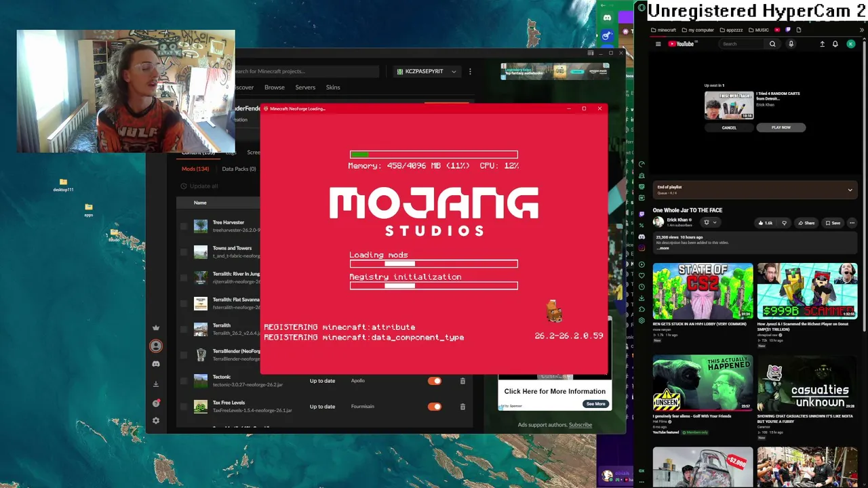Like the One Whole Jar video
Screen dimensions: 868x488
tap(765, 223)
